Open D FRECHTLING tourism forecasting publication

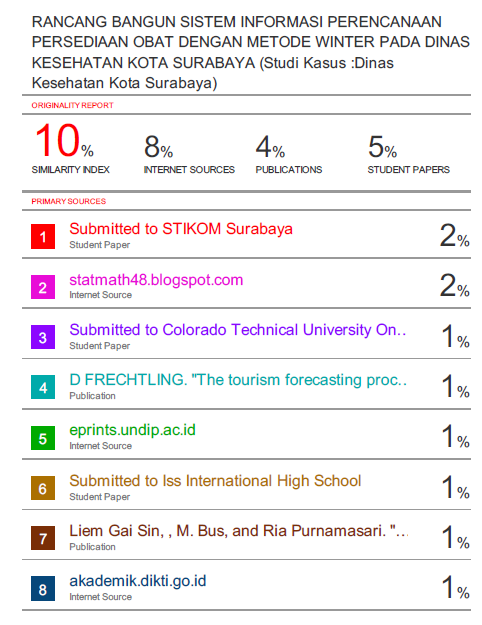click(x=238, y=380)
